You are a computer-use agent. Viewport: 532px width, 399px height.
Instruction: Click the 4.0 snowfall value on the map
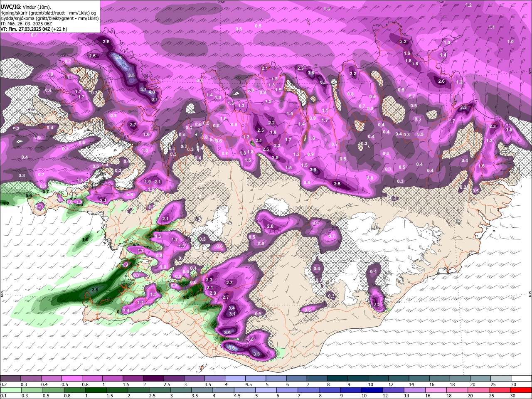(x=152, y=92)
